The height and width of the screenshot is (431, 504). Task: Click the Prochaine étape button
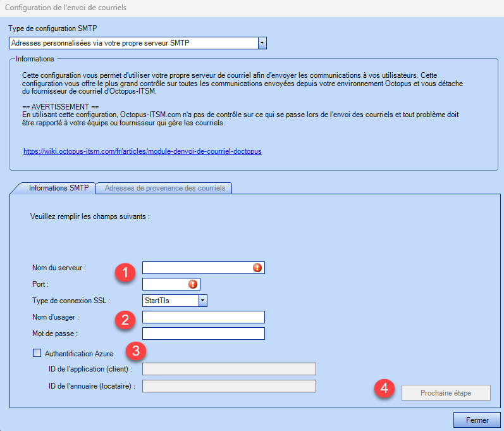pyautogui.click(x=446, y=393)
